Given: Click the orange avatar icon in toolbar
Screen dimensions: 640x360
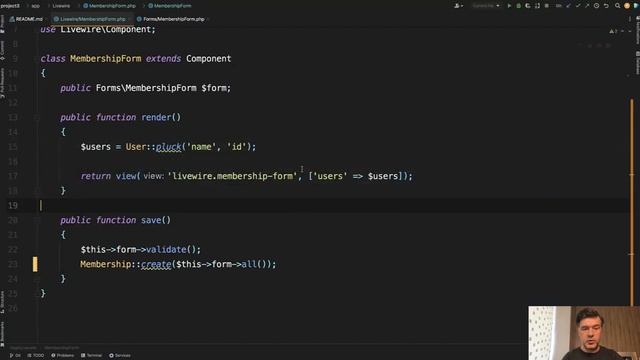Looking at the screenshot, I should coord(627,6).
